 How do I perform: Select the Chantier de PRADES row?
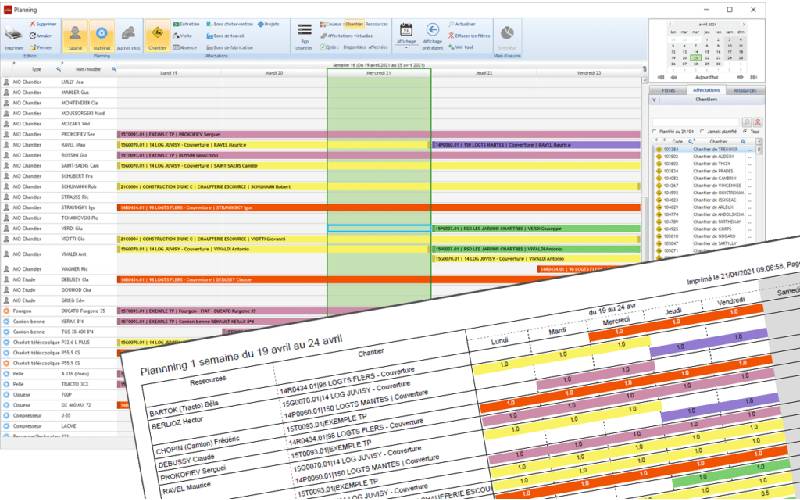pos(703,171)
